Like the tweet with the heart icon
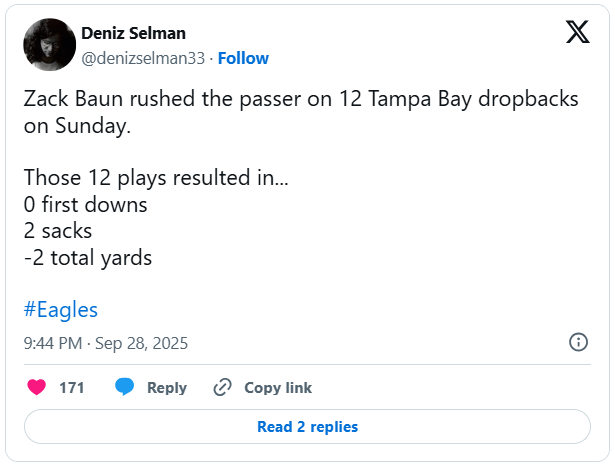The image size is (615, 465). 36,387
